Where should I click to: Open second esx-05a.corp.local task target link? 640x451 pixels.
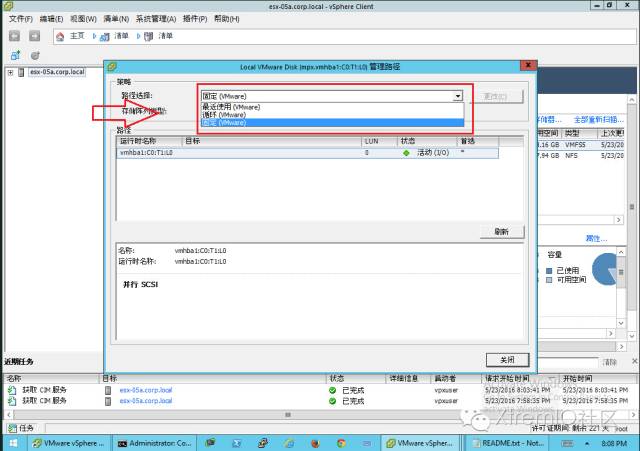(x=146, y=401)
